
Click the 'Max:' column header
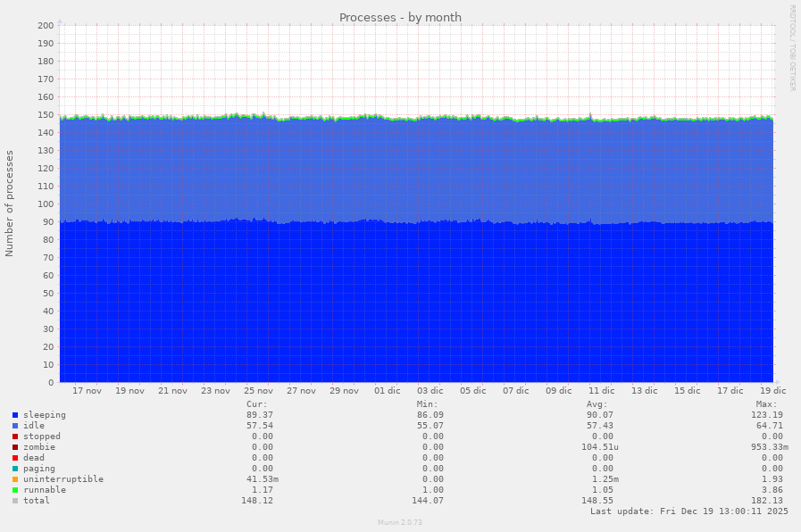[766, 404]
